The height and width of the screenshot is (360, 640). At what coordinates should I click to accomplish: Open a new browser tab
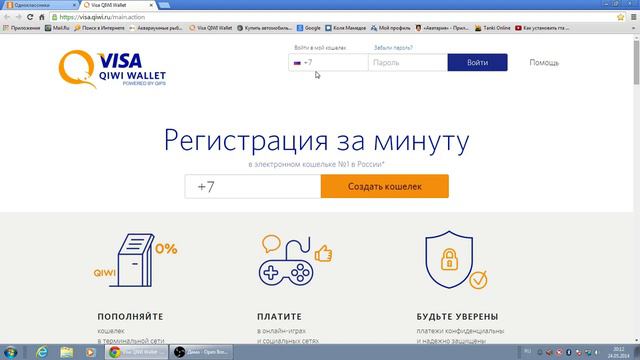164,5
